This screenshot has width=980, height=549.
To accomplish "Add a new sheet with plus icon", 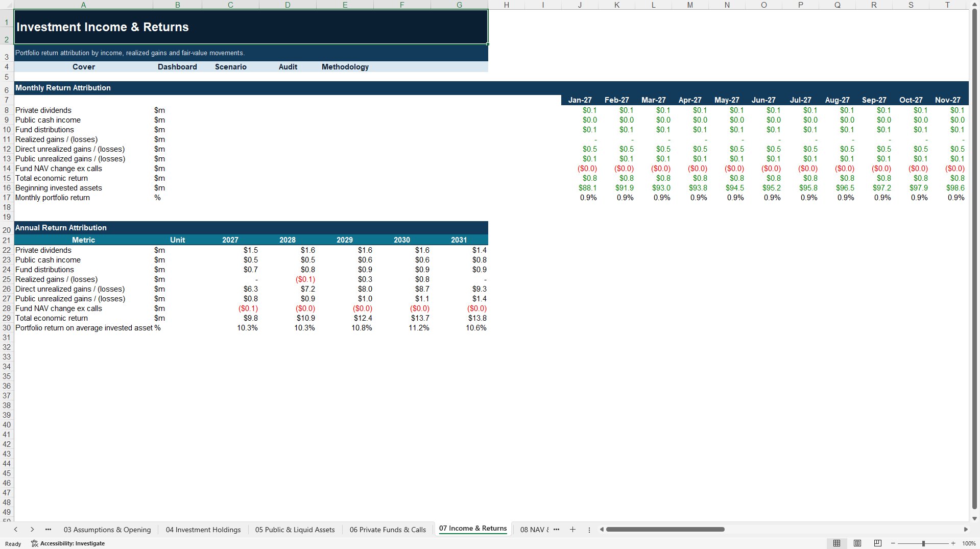I will pyautogui.click(x=572, y=530).
